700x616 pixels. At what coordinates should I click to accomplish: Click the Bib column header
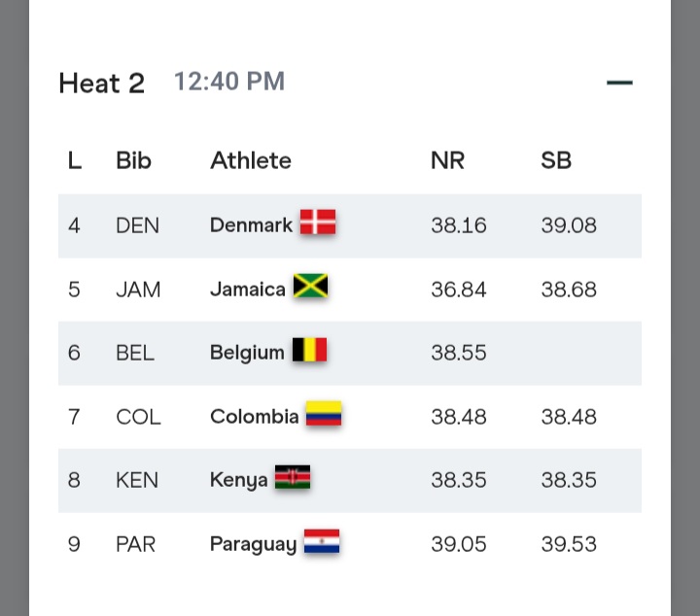coord(133,160)
